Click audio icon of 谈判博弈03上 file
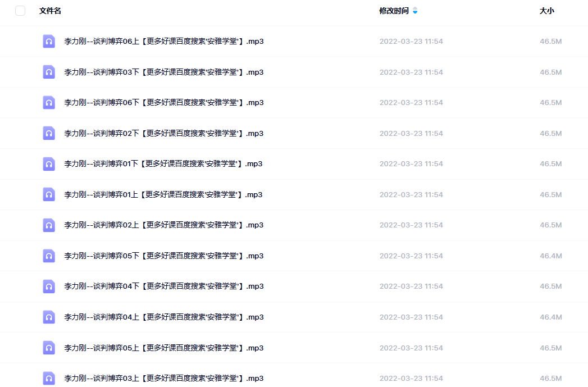This screenshot has height=387, width=588. (49, 378)
